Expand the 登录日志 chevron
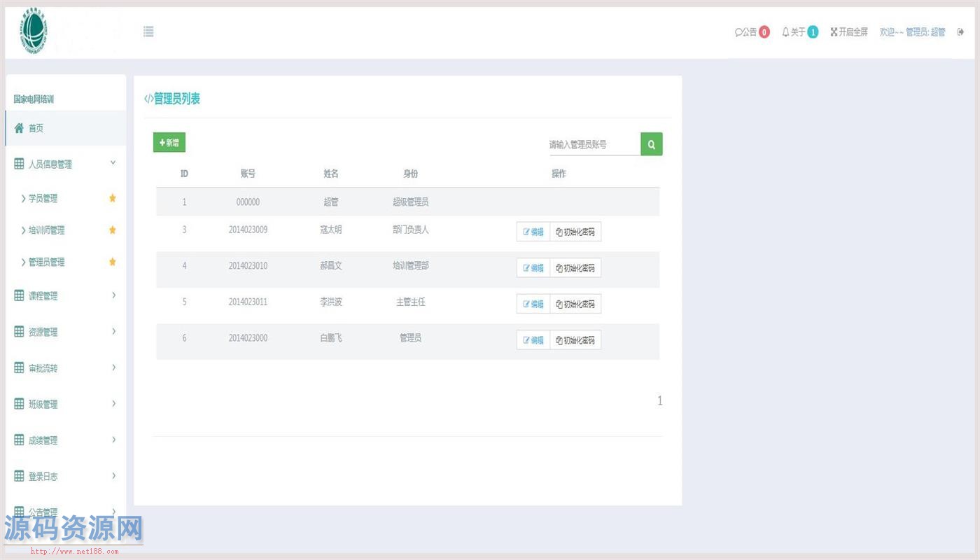The width and height of the screenshot is (980, 560). [114, 476]
